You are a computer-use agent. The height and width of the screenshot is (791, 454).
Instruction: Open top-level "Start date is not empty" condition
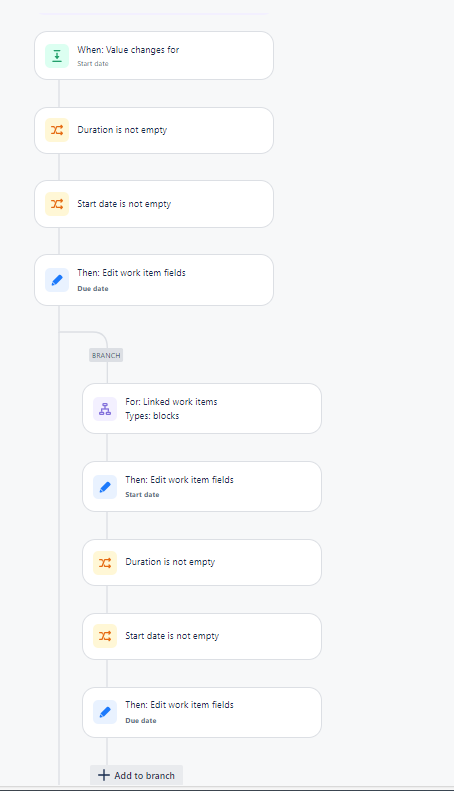coord(154,204)
